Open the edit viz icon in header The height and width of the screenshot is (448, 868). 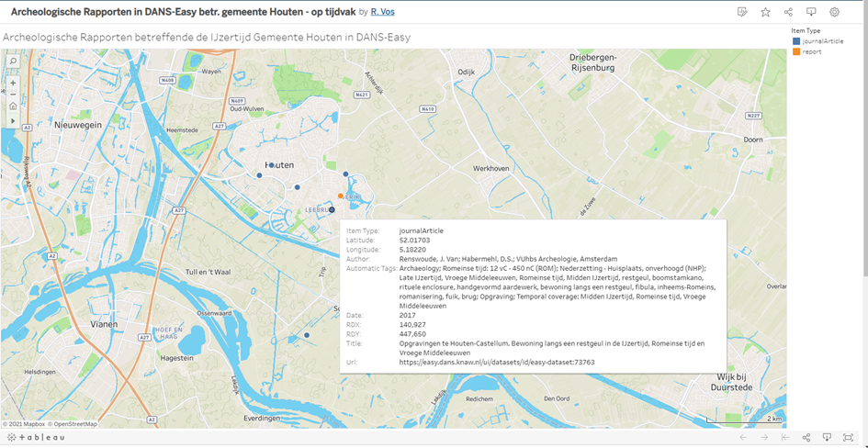point(742,12)
